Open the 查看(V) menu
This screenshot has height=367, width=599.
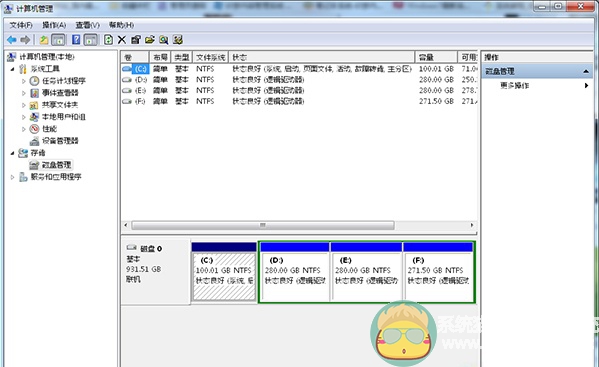87,25
